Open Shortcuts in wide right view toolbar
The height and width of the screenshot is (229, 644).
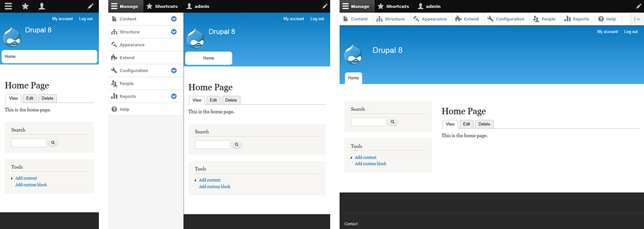[x=393, y=6]
